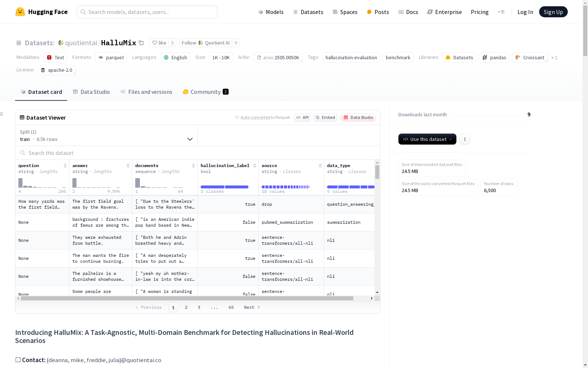This screenshot has height=368, width=588.
Task: Click the quotientai organization avatar icon
Action: click(x=61, y=43)
